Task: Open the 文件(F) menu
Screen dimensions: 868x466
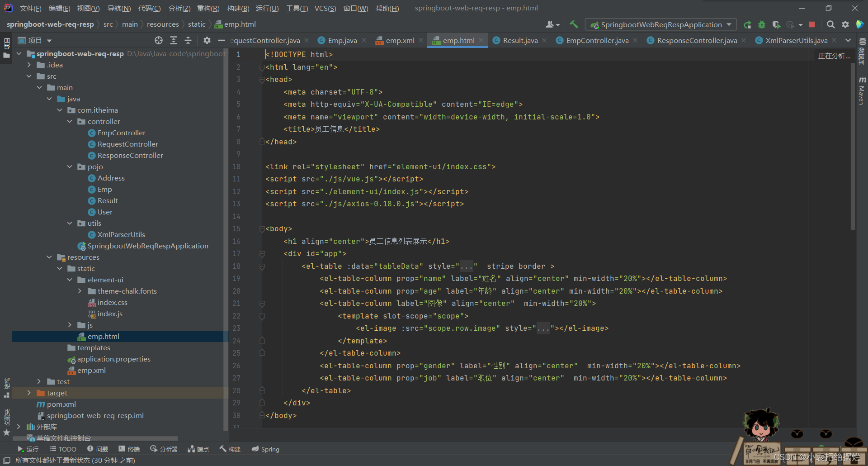Action: tap(30, 9)
